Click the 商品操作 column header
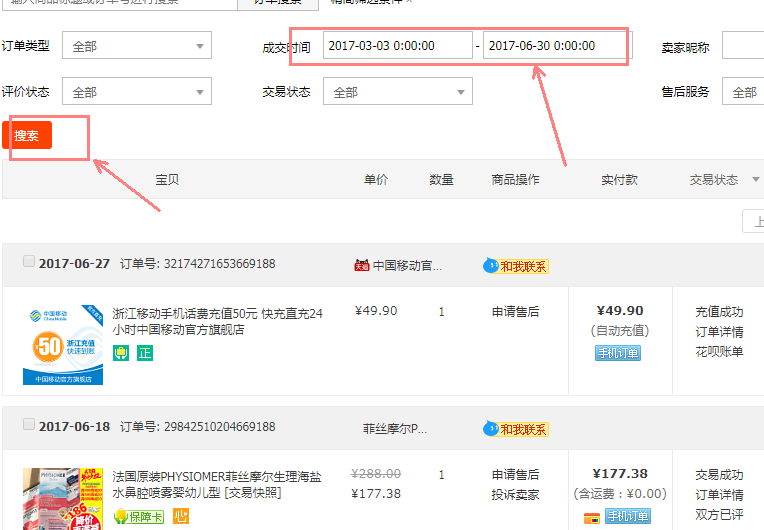This screenshot has height=530, width=764. pos(516,180)
